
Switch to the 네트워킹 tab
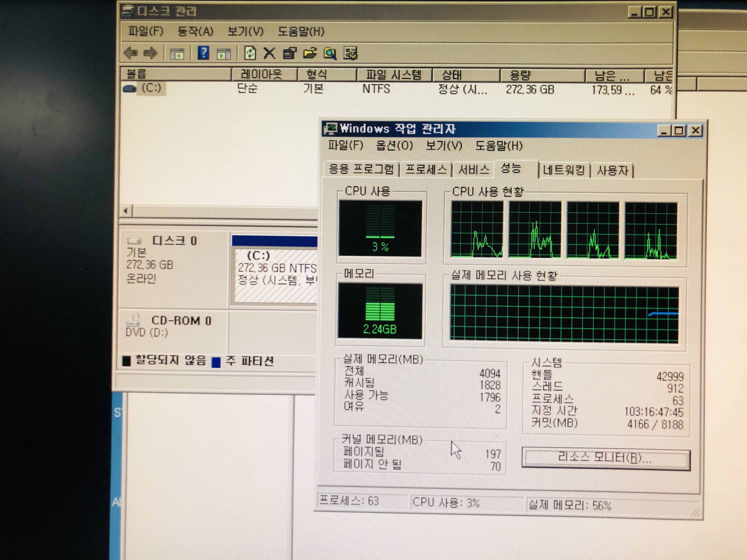point(563,170)
